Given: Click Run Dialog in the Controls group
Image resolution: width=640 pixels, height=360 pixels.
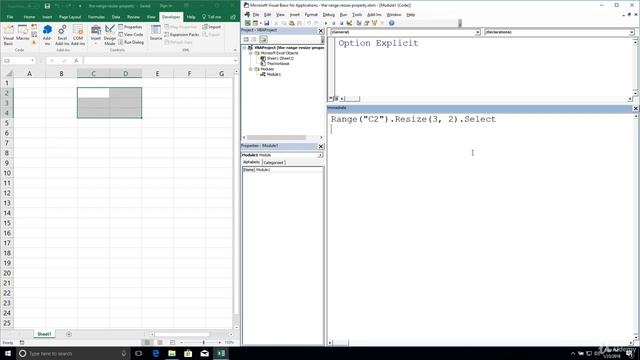Looking at the screenshot, I should (131, 42).
